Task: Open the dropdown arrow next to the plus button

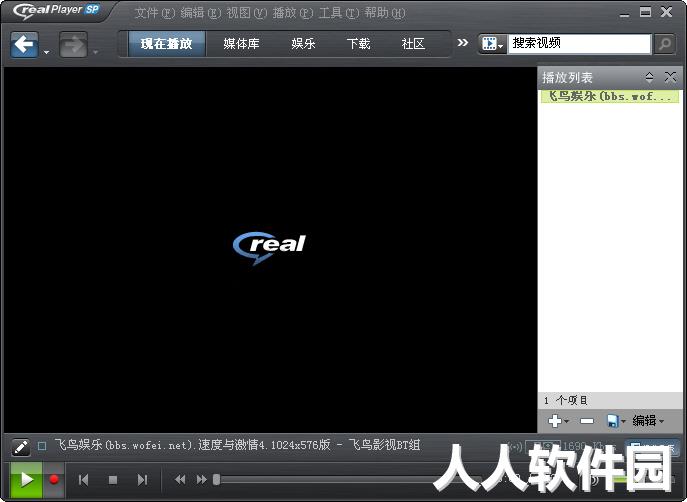Action: coord(567,421)
